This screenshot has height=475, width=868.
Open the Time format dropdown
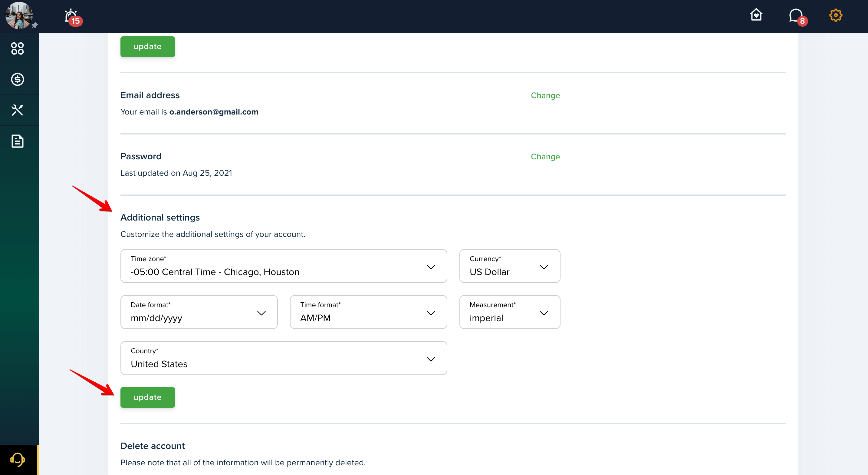pos(368,312)
